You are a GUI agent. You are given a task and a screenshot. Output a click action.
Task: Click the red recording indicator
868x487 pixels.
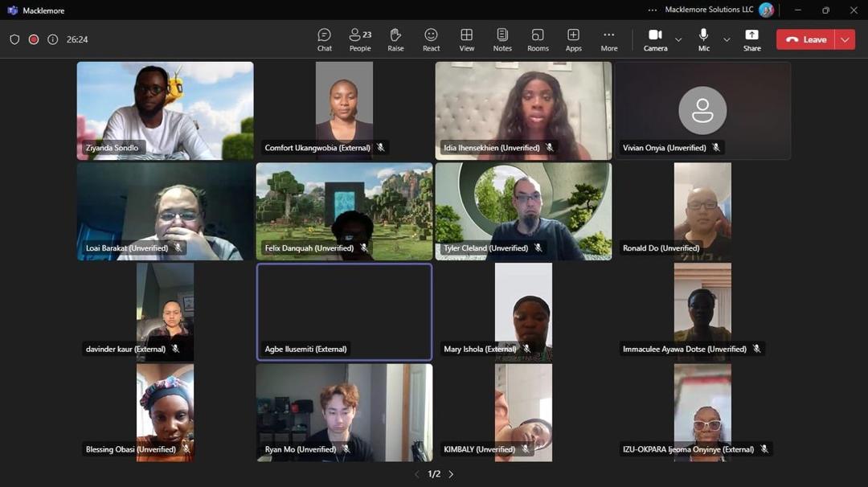(34, 39)
